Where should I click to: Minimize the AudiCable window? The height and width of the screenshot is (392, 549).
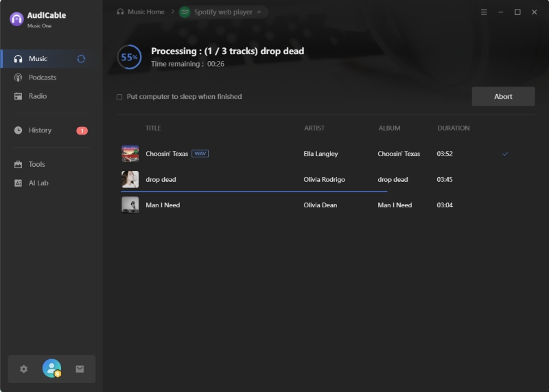[x=501, y=12]
